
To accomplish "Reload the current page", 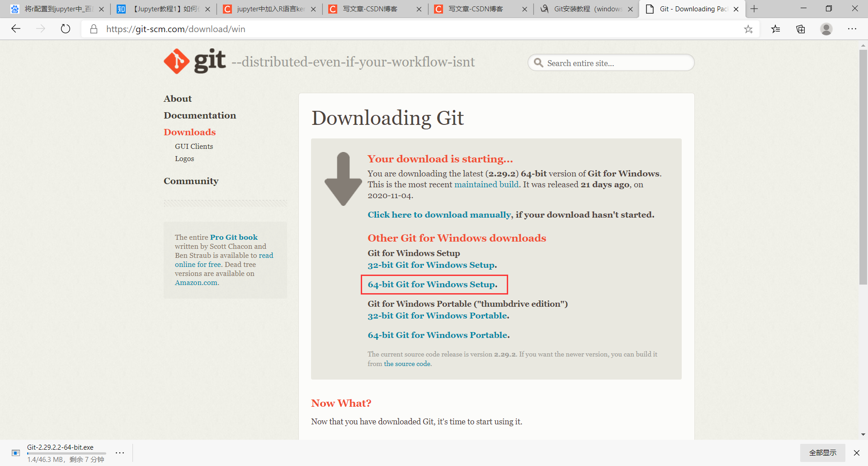I will coord(66,29).
